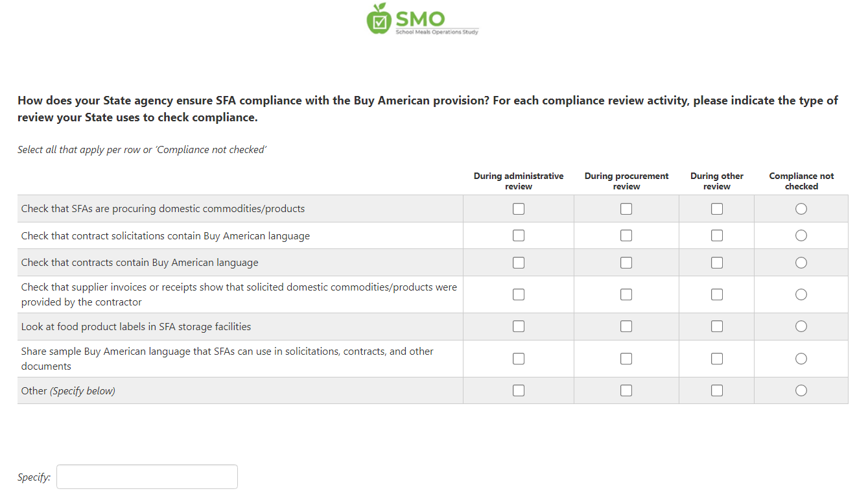Check administrative review for contracts containing language
The image size is (868, 502).
[519, 263]
